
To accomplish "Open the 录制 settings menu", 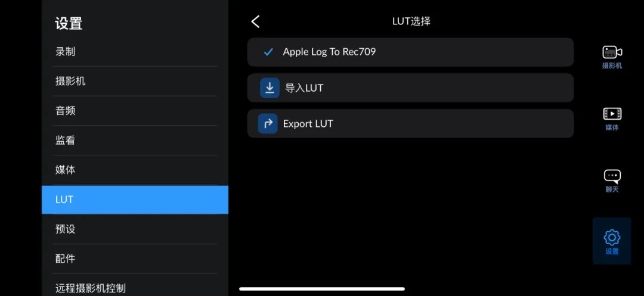I will (66, 52).
